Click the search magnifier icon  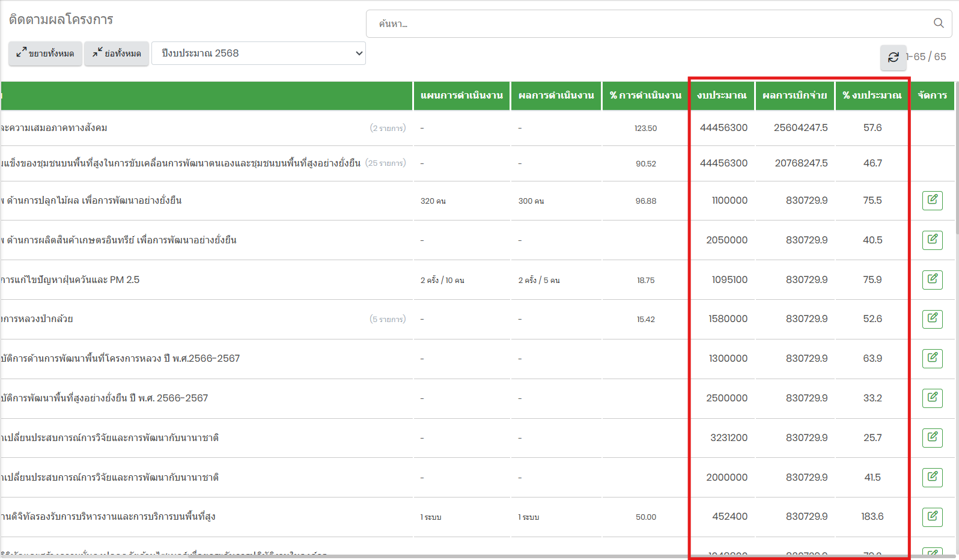pos(938,23)
